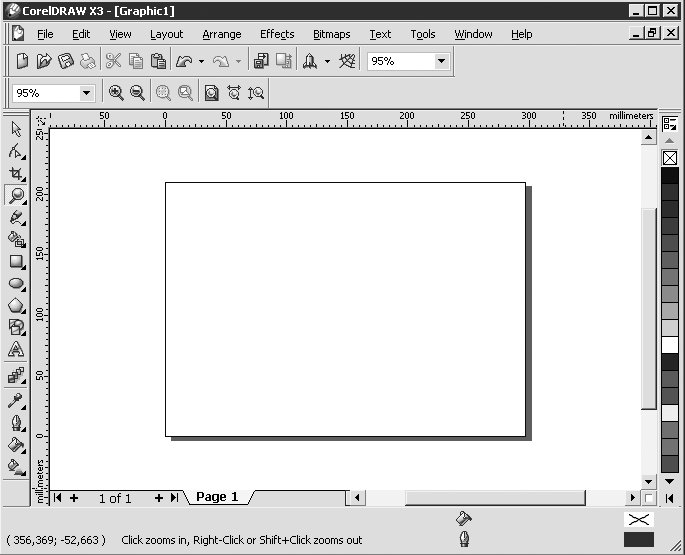
Task: Select the Fill bucket tool
Action: (x=16, y=445)
